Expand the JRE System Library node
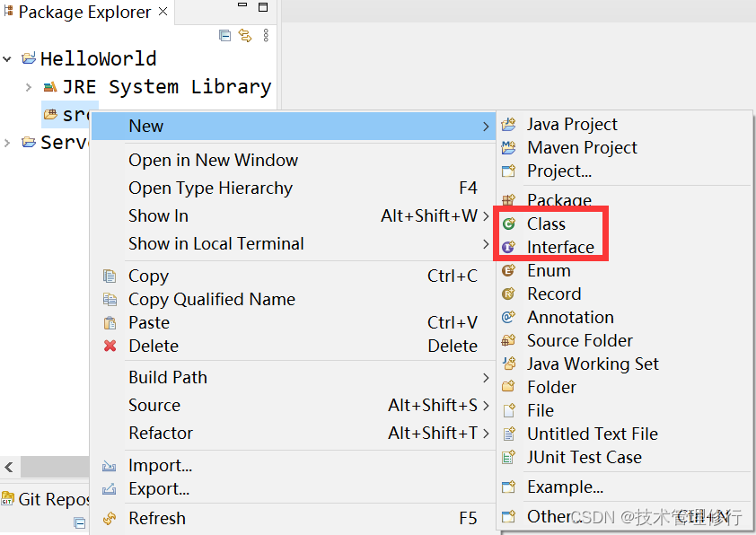The height and width of the screenshot is (535, 756). [29, 87]
